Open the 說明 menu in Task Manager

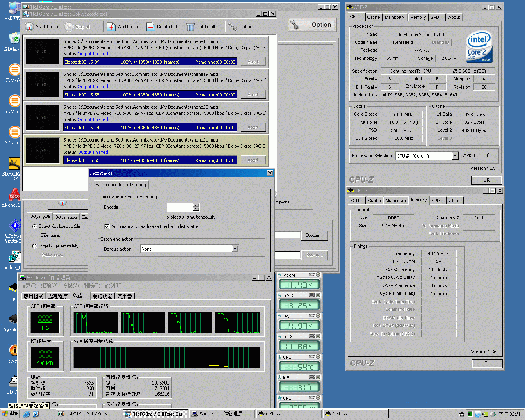click(113, 285)
